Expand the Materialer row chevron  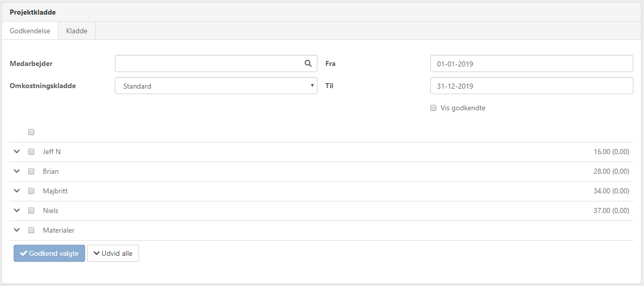coord(17,230)
